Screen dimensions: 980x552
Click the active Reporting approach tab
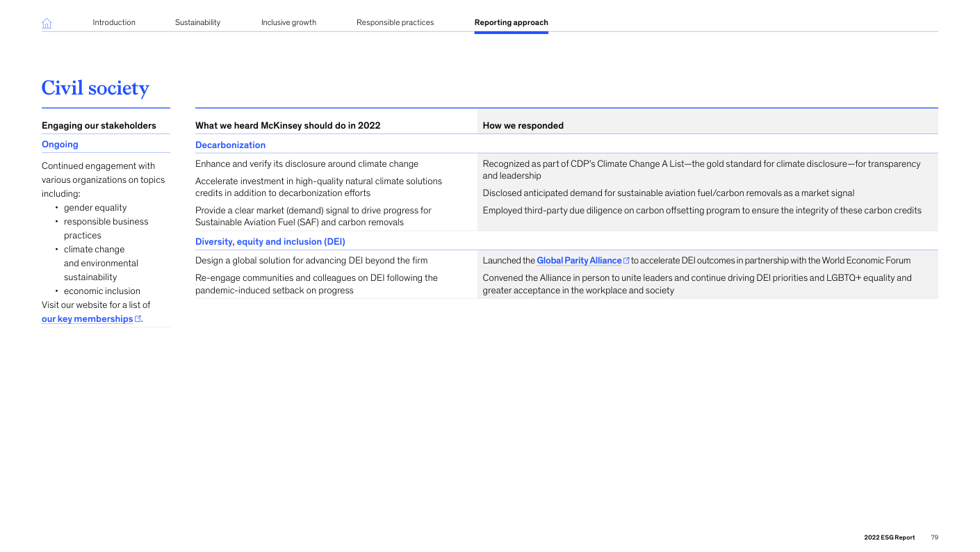point(511,22)
